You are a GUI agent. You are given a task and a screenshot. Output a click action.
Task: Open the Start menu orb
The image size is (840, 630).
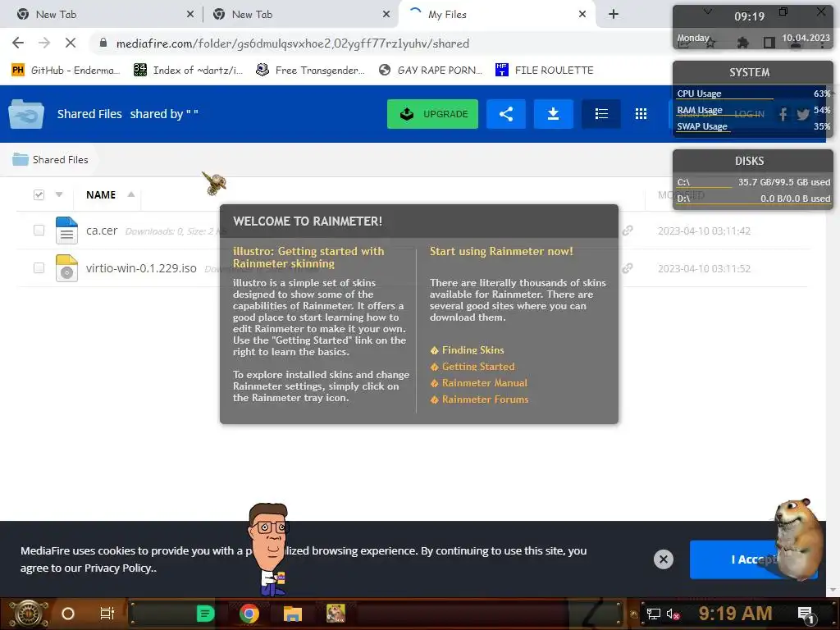pyautogui.click(x=29, y=614)
